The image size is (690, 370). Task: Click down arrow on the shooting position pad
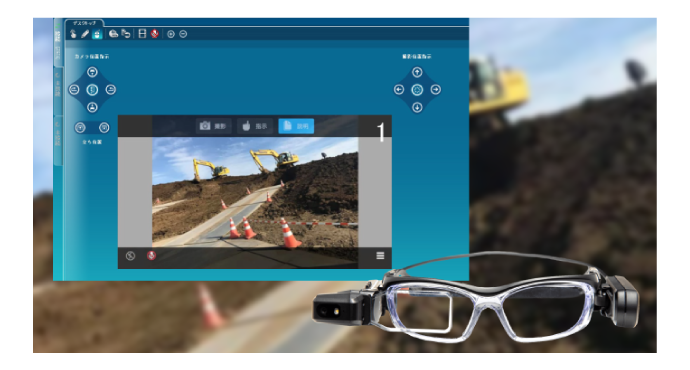(x=417, y=107)
